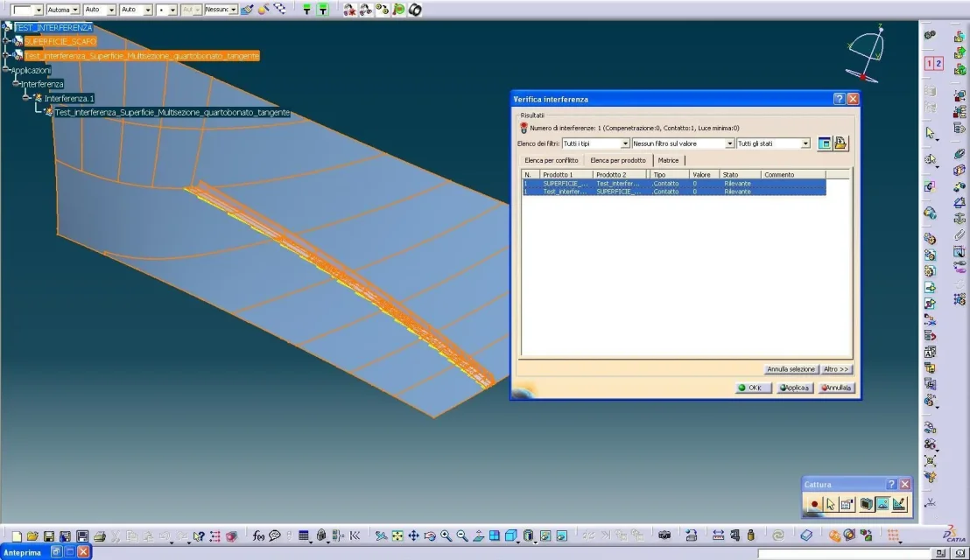Sort results by the 'Stato' column header
This screenshot has width=970, height=560.
pos(740,175)
